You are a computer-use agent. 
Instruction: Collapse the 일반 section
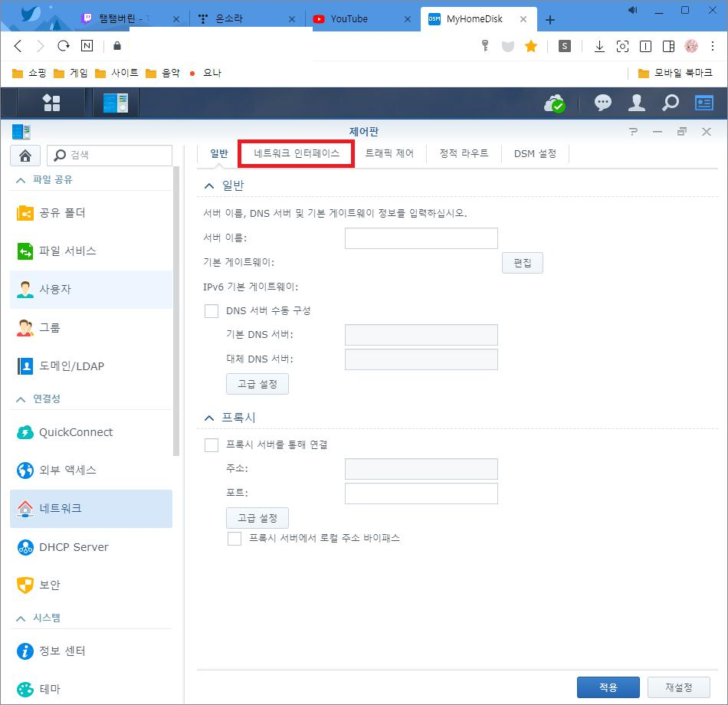[x=208, y=186]
